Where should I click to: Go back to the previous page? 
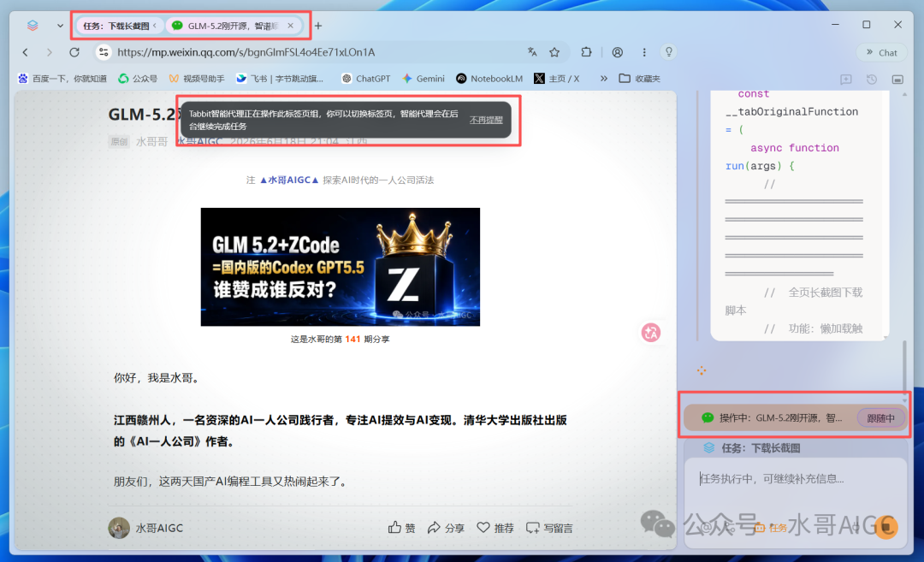26,52
